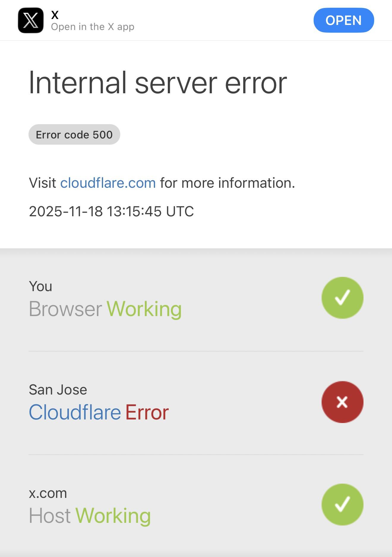Click the "You" label above Browser
Image resolution: width=392 pixels, height=557 pixels.
[40, 286]
